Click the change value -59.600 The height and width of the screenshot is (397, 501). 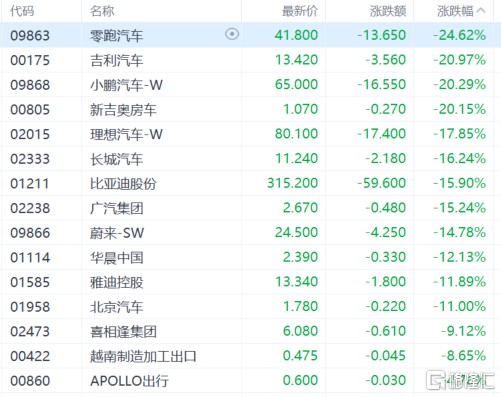382,183
